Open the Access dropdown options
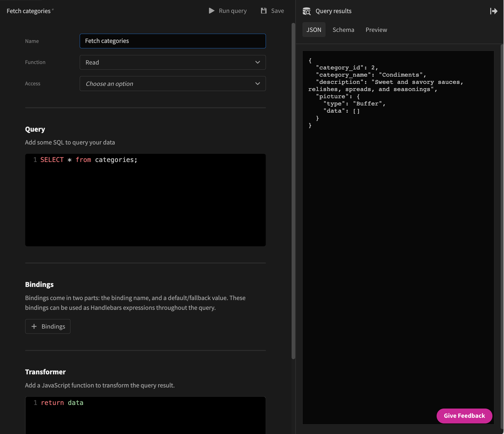 [x=173, y=84]
